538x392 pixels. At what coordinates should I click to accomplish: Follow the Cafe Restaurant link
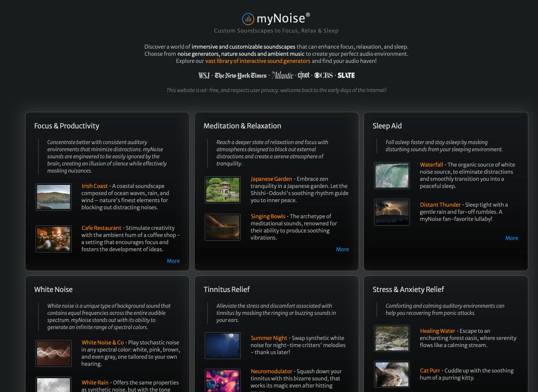tap(101, 228)
